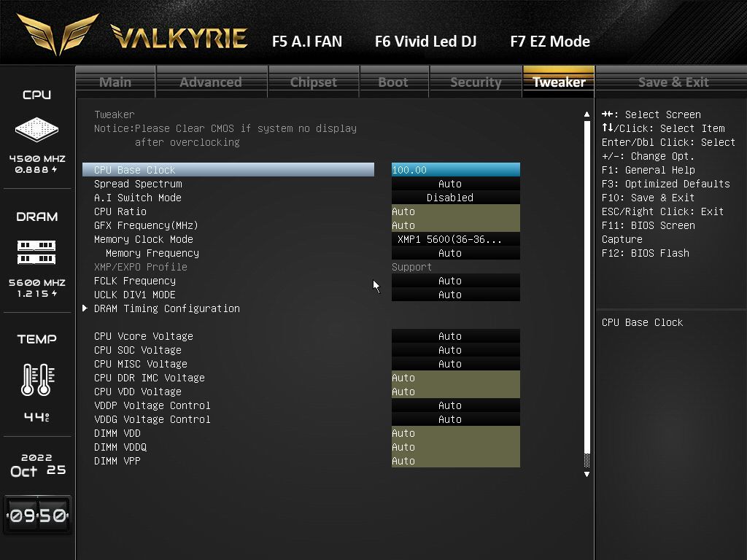The image size is (747, 560).
Task: Click the CPU Base Clock value field
Action: [455, 169]
